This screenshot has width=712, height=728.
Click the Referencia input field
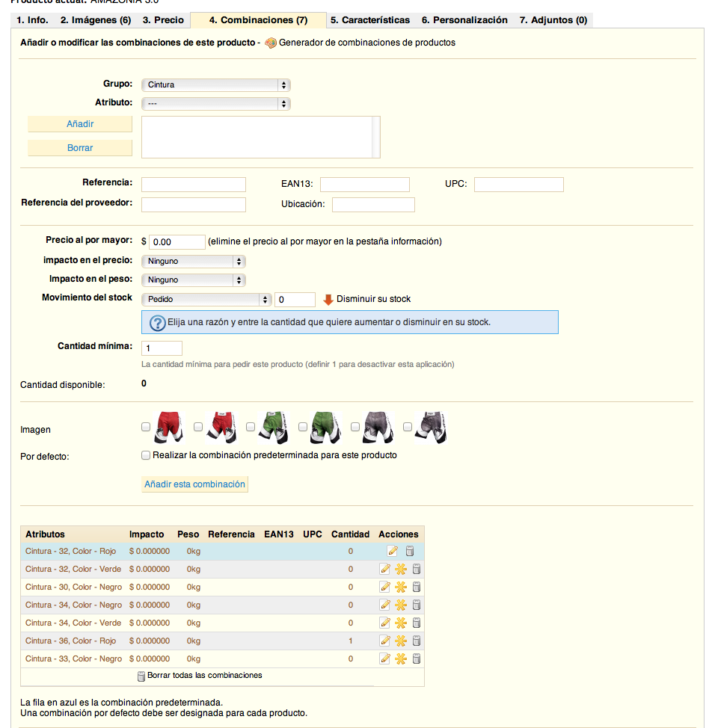coord(194,185)
